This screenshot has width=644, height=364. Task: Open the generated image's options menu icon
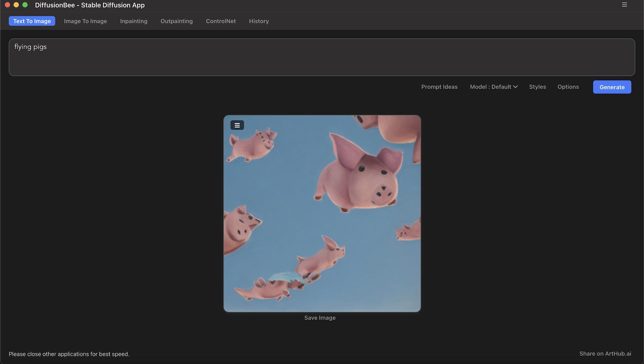(x=237, y=125)
